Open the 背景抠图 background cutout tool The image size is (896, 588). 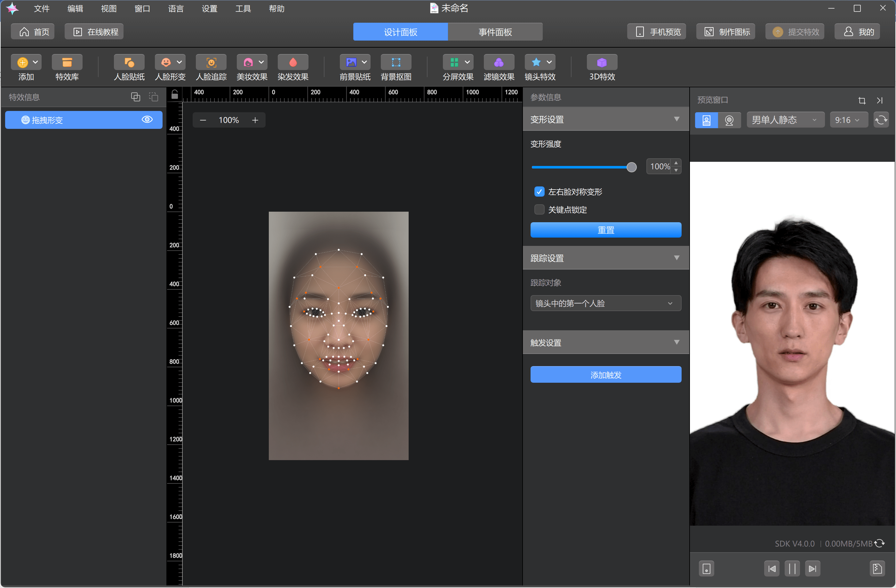pyautogui.click(x=396, y=62)
